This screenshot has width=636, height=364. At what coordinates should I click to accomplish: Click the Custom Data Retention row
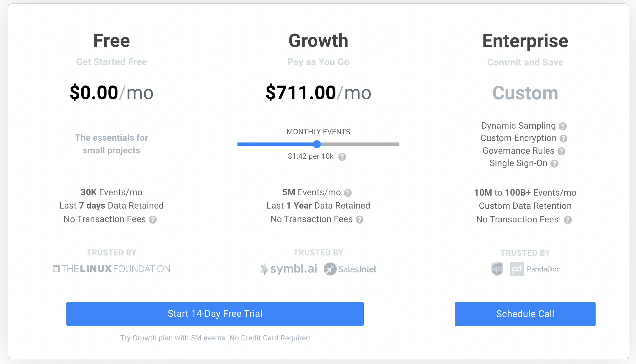click(525, 206)
